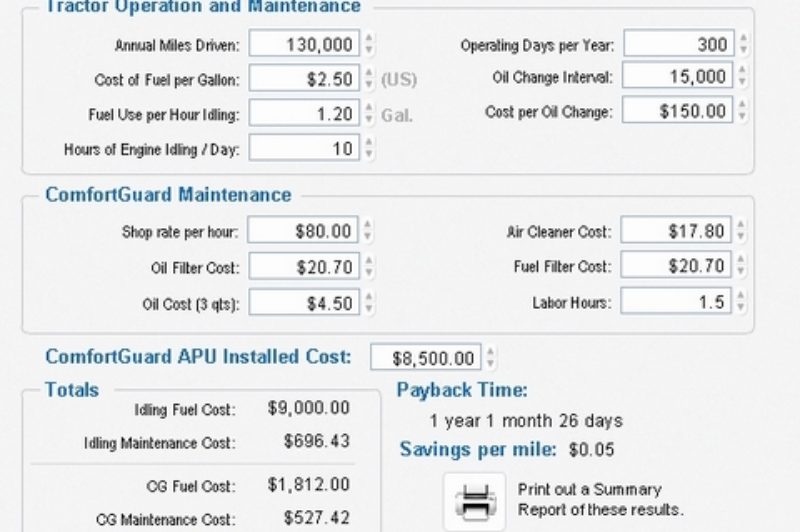
Task: Increase Fuel Use per Hour Idling stepper
Action: click(369, 107)
